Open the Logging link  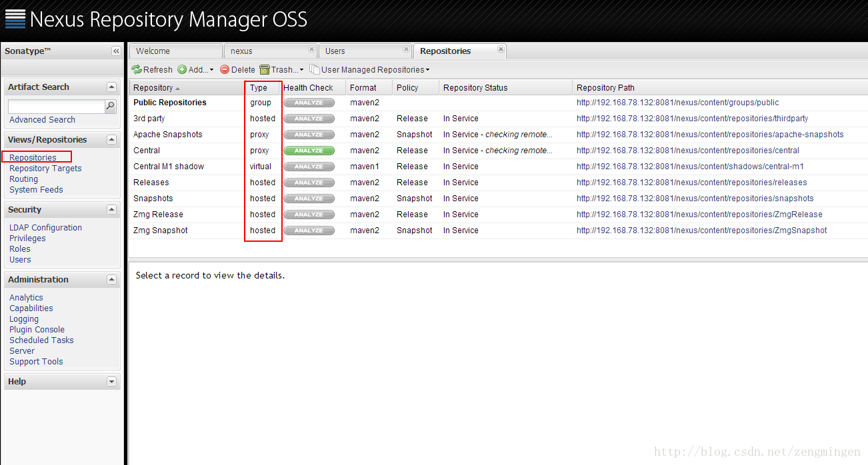tap(24, 319)
